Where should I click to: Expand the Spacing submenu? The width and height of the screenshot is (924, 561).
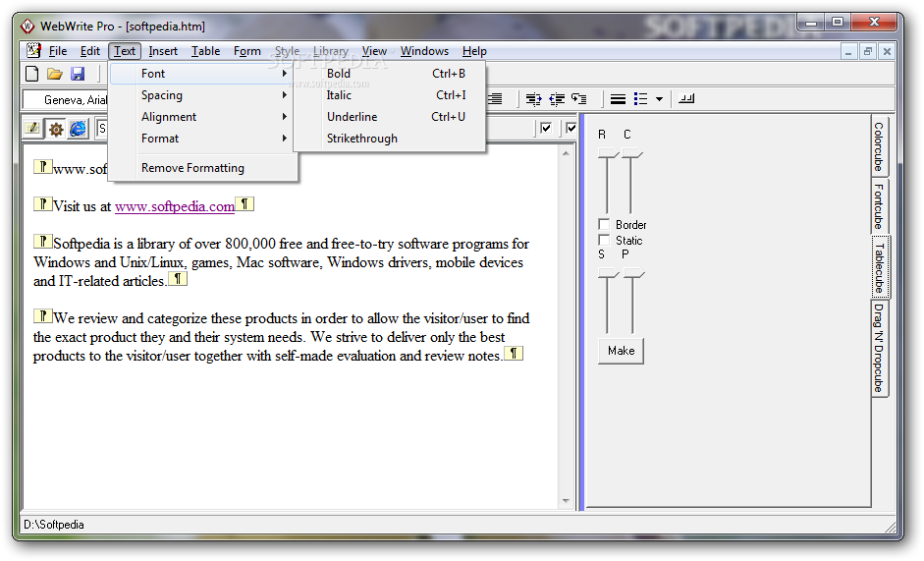pos(203,95)
